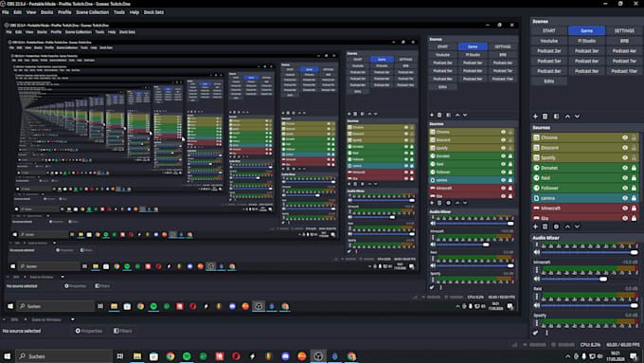This screenshot has height=363, width=644.
Task: Lock the Chrome source in main Sources list
Action: 634,137
